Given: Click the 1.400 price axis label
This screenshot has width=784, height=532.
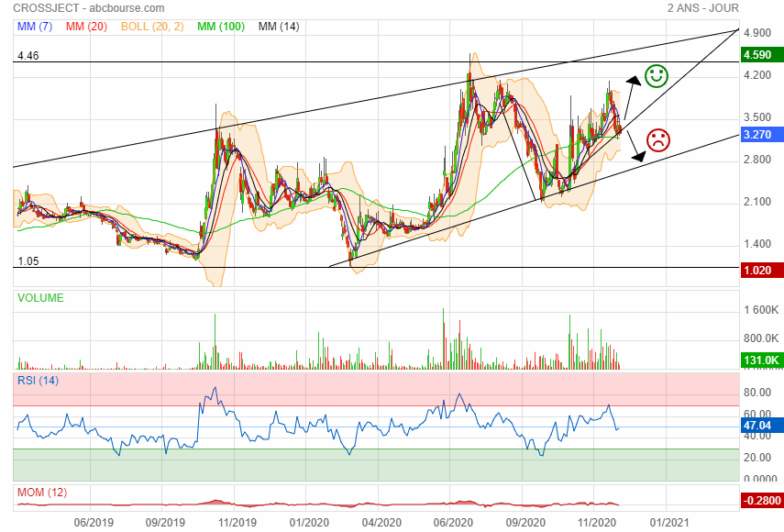Looking at the screenshot, I should pos(757,244).
